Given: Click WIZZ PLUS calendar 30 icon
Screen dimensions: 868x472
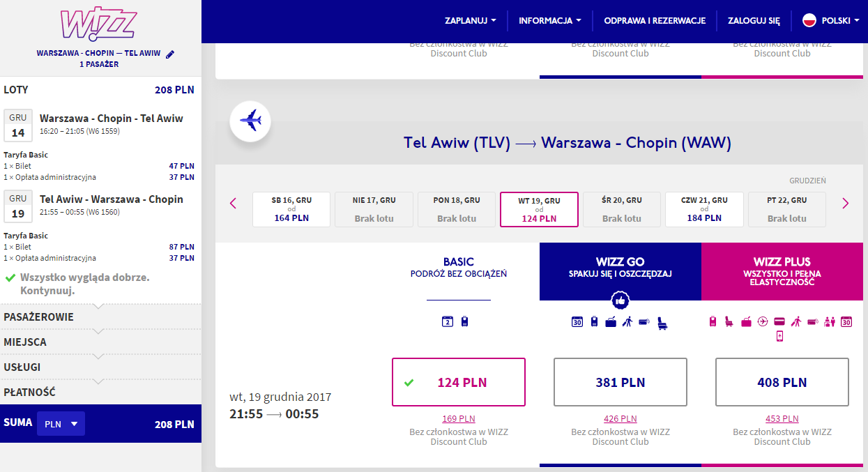Looking at the screenshot, I should [846, 321].
